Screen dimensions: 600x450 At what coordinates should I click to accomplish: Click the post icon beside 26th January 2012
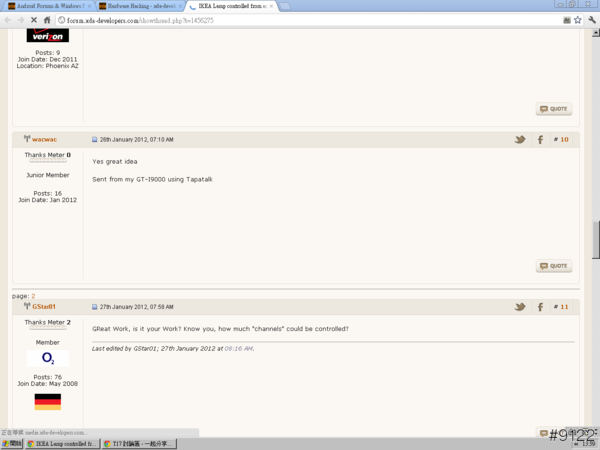click(x=95, y=140)
